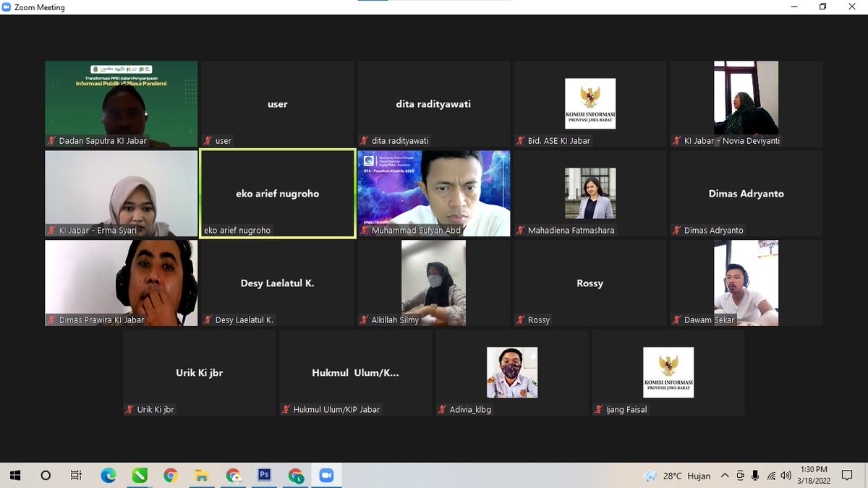Select the truncated "Hukmul Ulum/K..." name text
868x488 pixels.
356,373
